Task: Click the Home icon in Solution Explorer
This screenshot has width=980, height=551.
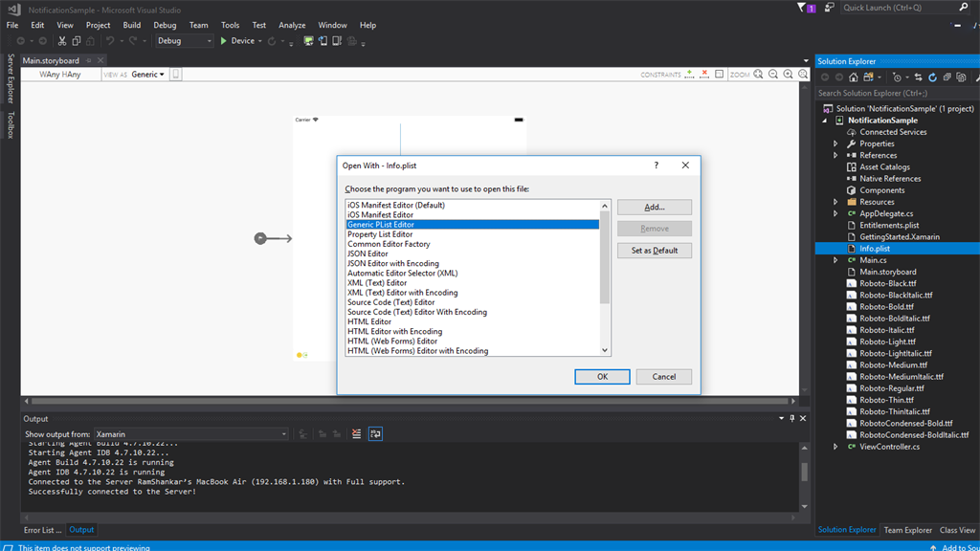Action: (853, 77)
